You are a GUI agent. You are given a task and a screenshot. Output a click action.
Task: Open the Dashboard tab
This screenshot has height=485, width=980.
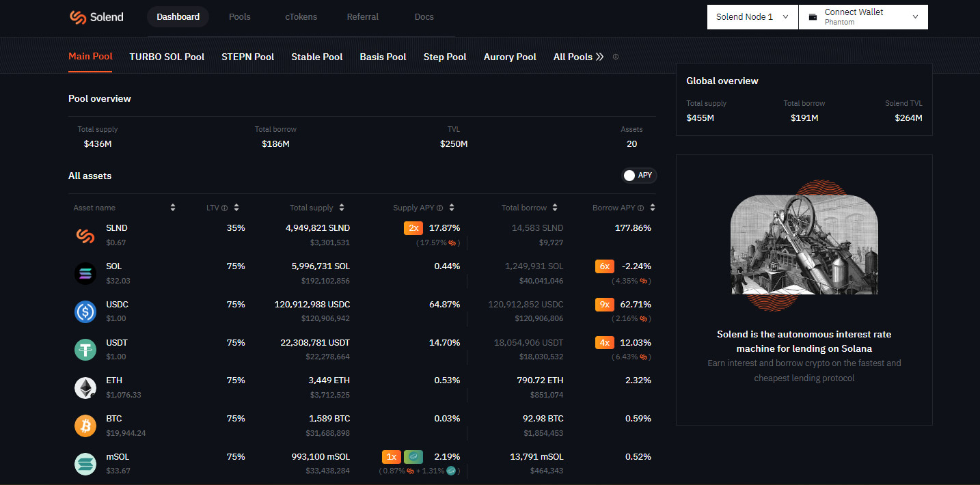coord(178,17)
